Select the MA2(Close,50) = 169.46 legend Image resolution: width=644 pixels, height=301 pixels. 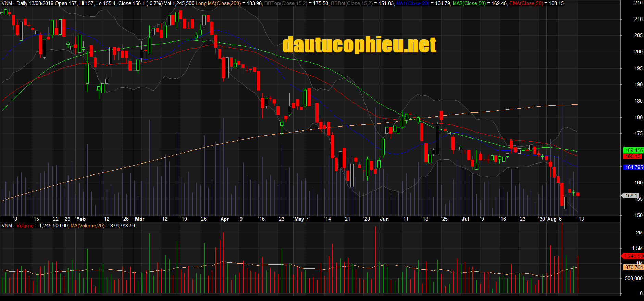tap(480, 3)
